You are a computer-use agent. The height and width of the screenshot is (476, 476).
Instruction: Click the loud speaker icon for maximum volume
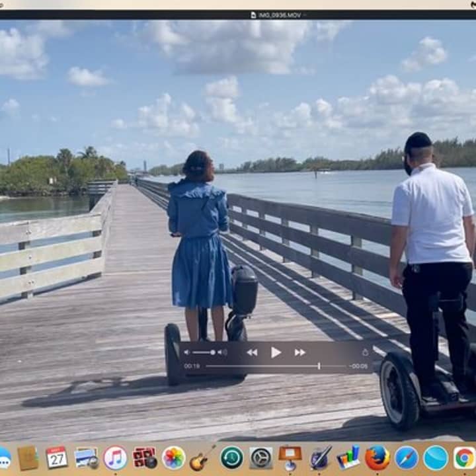coord(223,352)
